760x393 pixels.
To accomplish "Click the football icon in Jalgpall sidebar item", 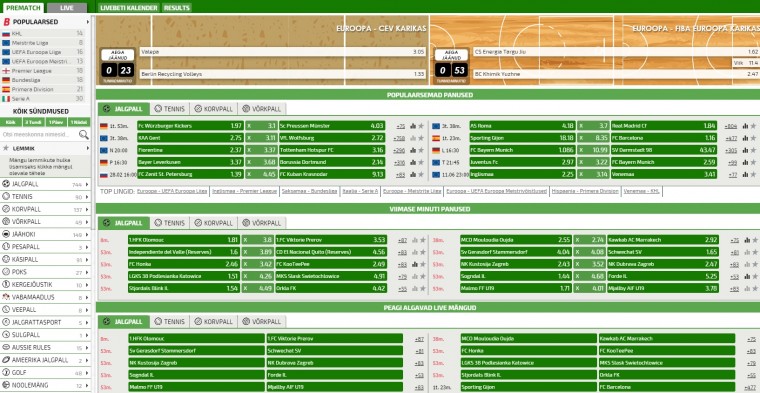I will [x=6, y=184].
